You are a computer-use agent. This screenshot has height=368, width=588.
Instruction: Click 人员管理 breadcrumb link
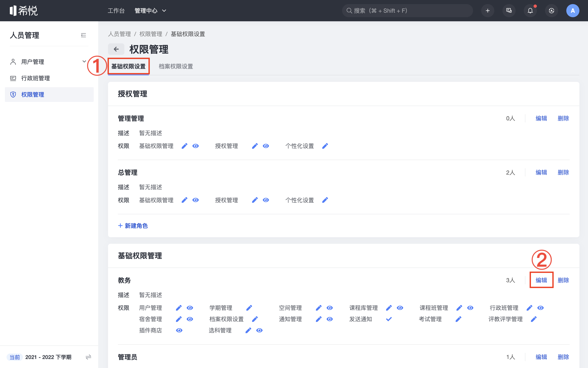pyautogui.click(x=119, y=34)
